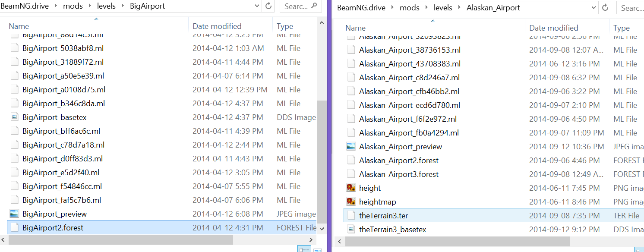Image resolution: width=644 pixels, height=252 pixels.
Task: Expand the breadcrumb arrow after BeamNG.drive in BigAirport window
Action: click(55, 6)
